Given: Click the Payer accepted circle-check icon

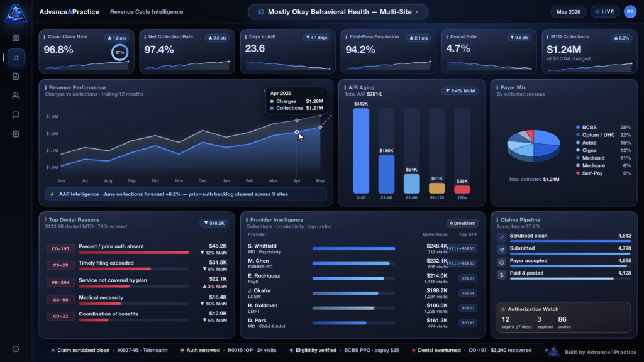Looking at the screenshot, I should (501, 262).
